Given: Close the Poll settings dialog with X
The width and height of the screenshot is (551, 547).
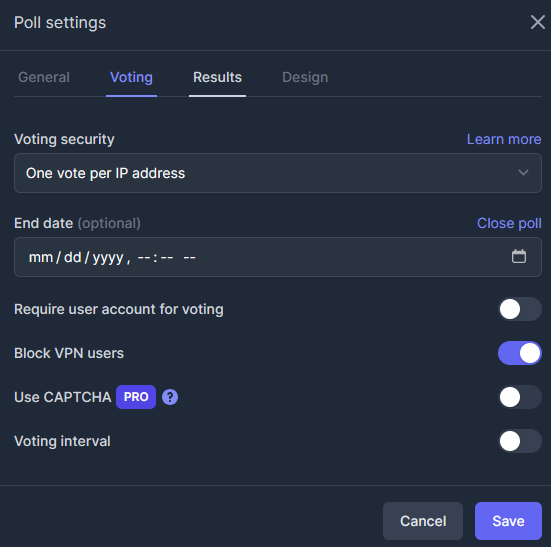Looking at the screenshot, I should pos(538,22).
